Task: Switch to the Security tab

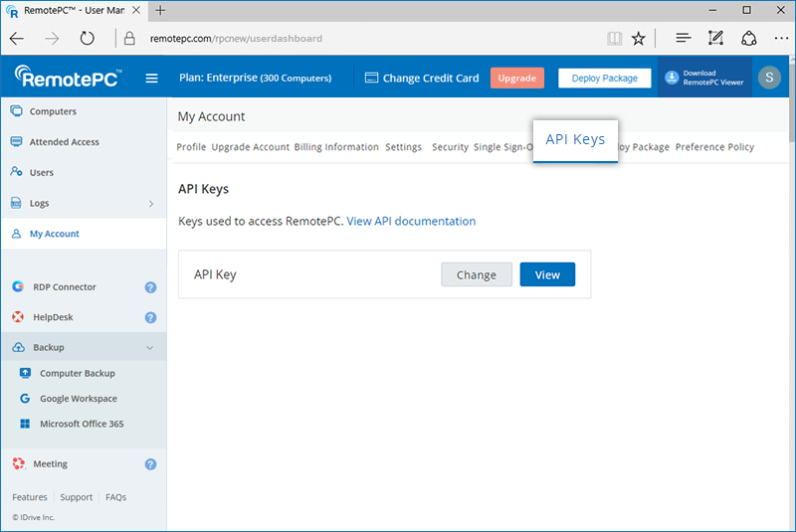Action: (x=450, y=147)
